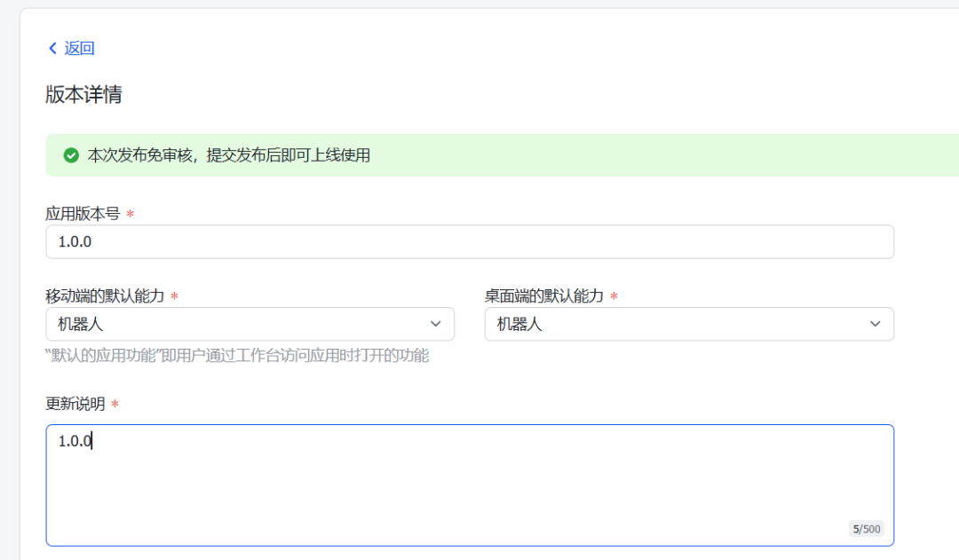
Task: Click the 更新说明 field label
Action: pos(75,404)
